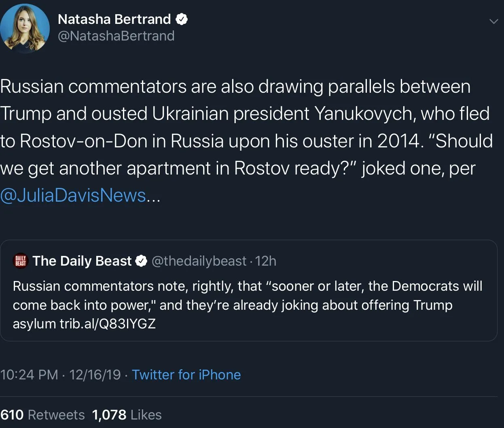This screenshot has width=504, height=428.
Task: View the 610 Retweets list
Action: coord(42,415)
